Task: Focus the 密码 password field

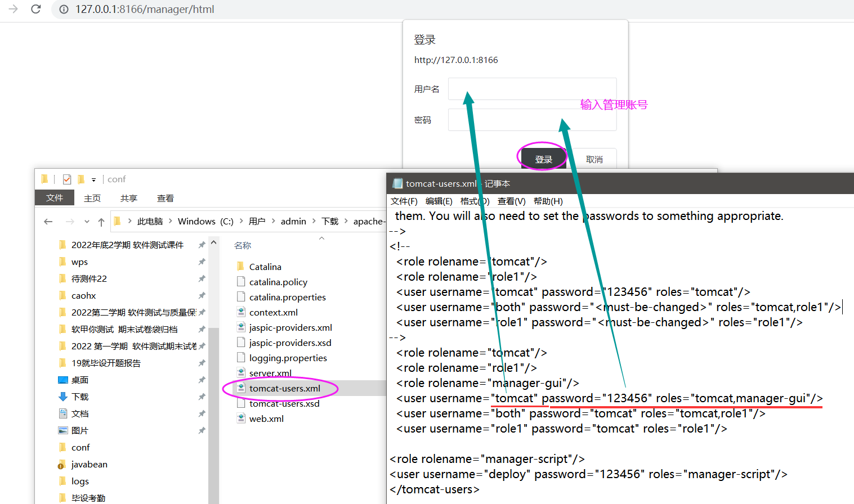Action: 532,120
